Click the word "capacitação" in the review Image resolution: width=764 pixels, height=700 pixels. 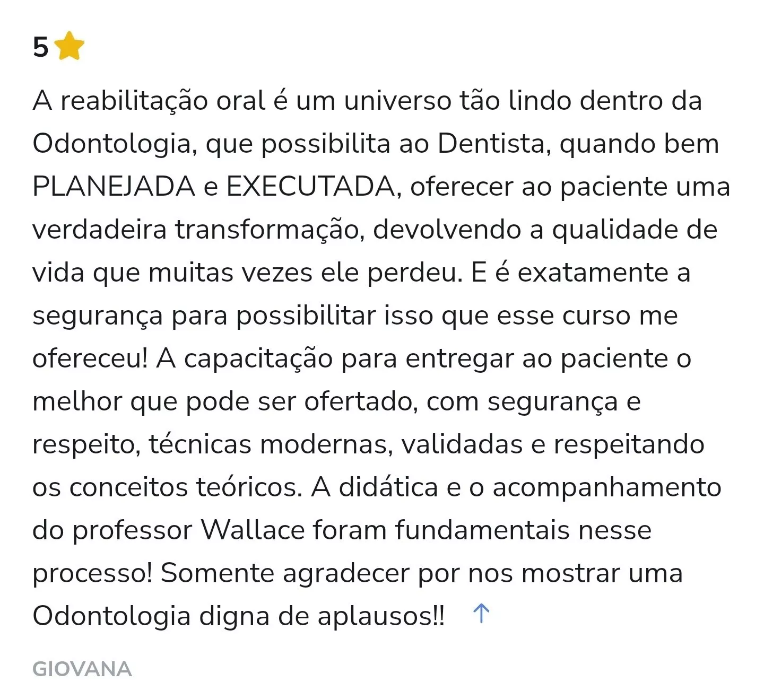[258, 358]
